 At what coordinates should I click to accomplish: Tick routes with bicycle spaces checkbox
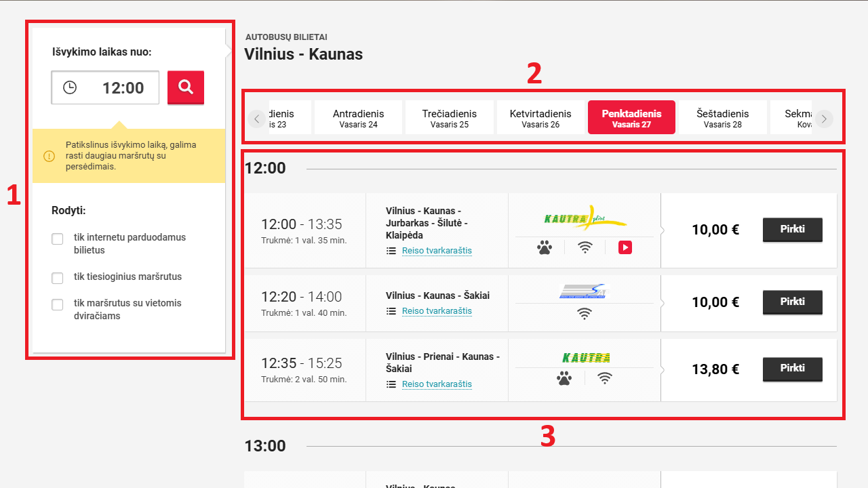point(58,304)
